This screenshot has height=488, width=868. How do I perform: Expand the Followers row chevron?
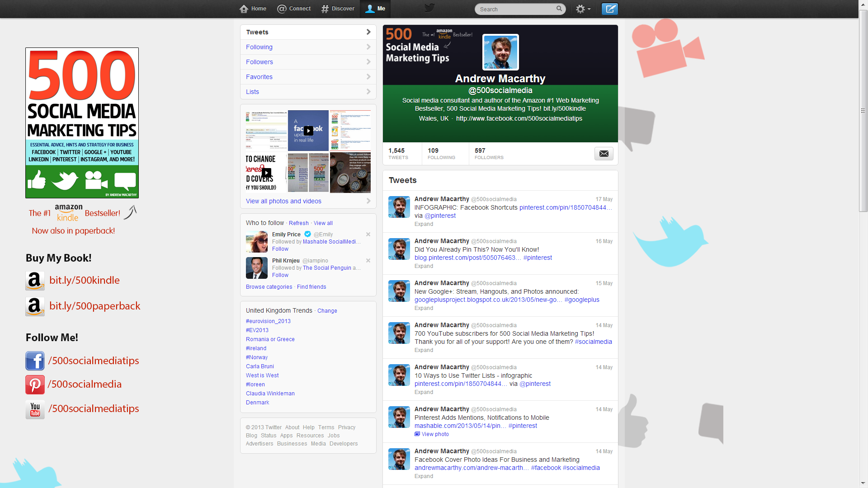click(368, 62)
